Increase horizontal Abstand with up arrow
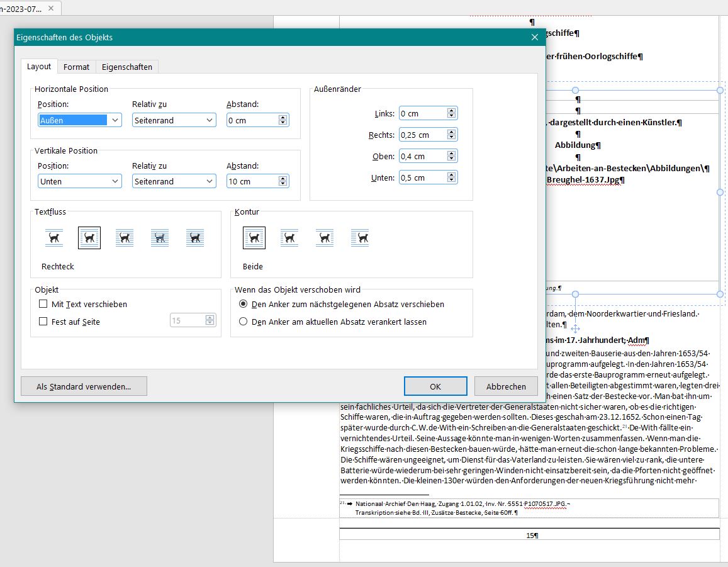This screenshot has width=728, height=567. (x=283, y=118)
